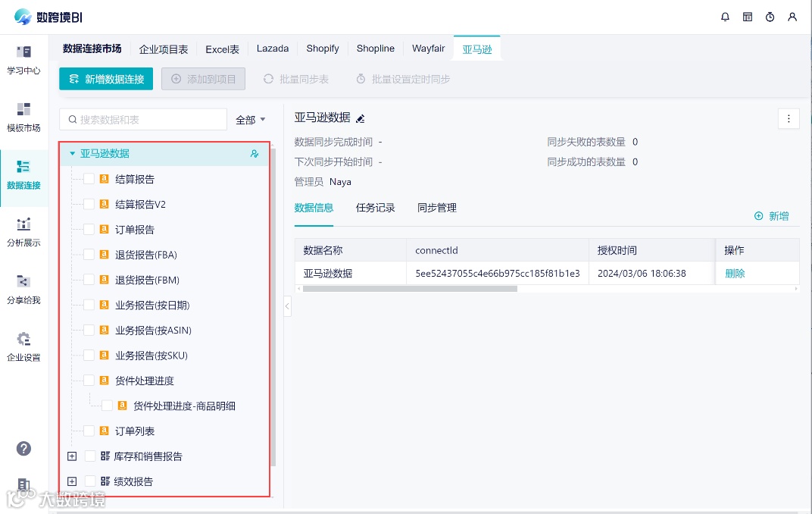The width and height of the screenshot is (812, 514).
Task: Select the 亚马逊 tab
Action: [477, 49]
